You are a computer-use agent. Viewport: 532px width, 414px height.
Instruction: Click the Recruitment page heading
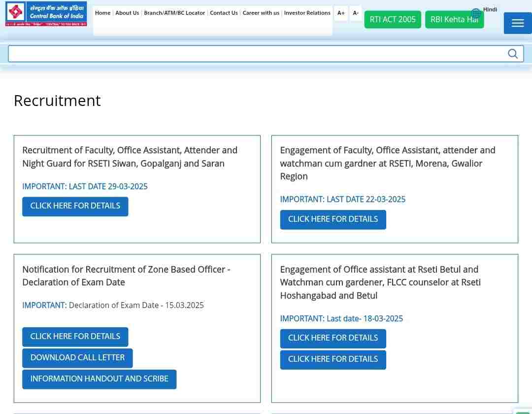(x=57, y=101)
